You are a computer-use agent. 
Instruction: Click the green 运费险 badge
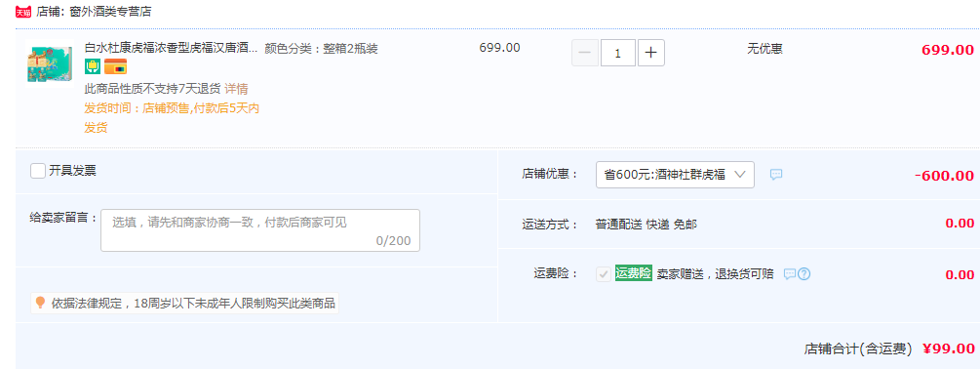pos(633,272)
